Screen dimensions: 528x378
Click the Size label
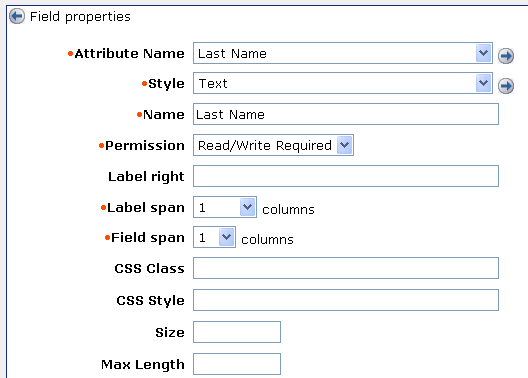tap(170, 333)
